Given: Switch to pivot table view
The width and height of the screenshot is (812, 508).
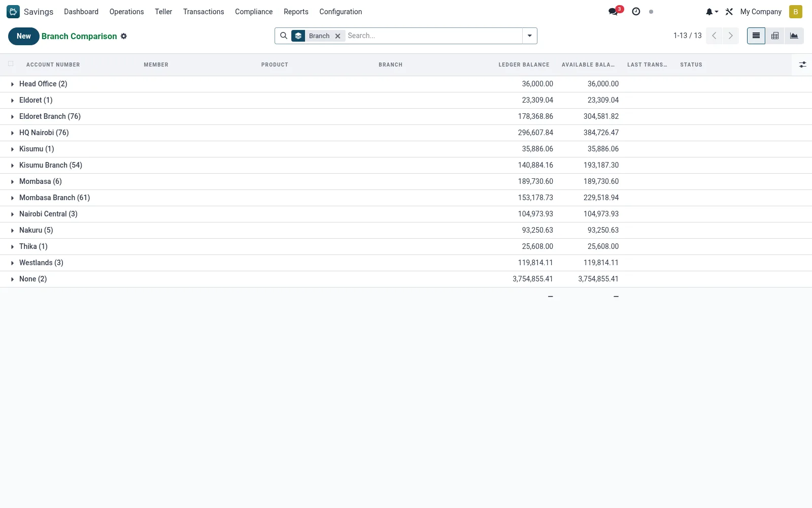Looking at the screenshot, I should tap(775, 36).
